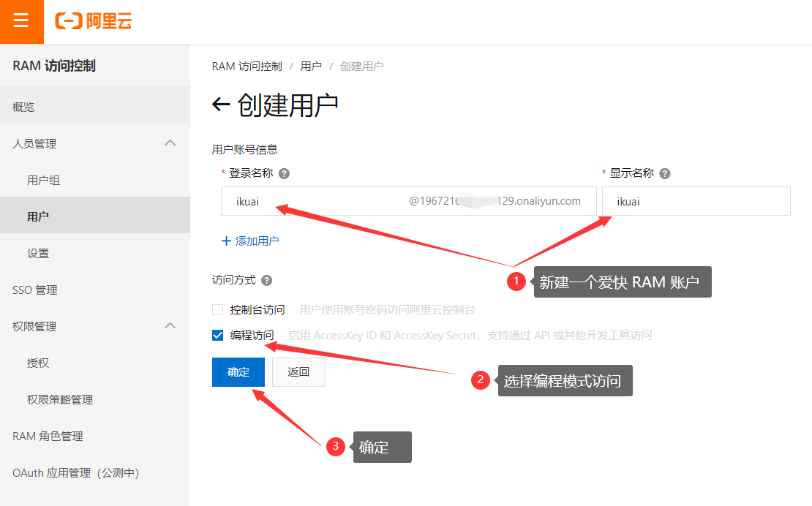
Task: Open help icon next to 登录名称
Action: [x=284, y=174]
